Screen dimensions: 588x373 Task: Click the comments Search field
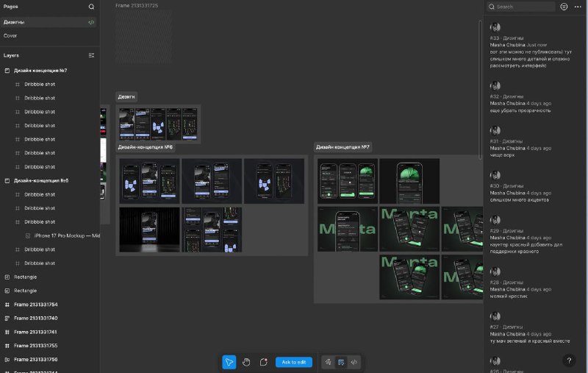[x=523, y=7]
